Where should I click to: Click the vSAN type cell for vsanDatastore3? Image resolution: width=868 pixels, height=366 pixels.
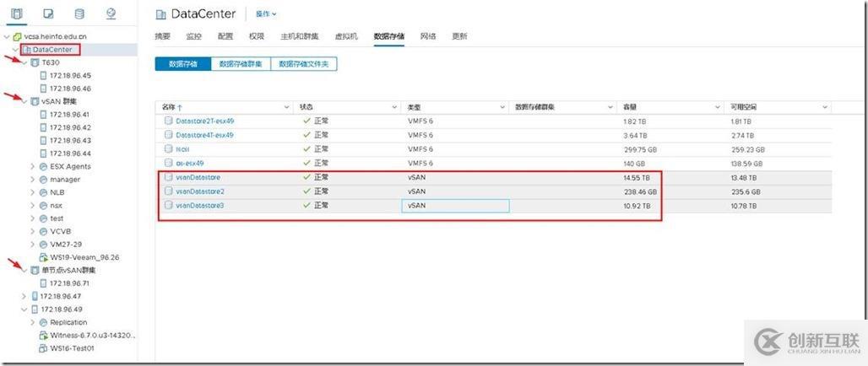[455, 206]
